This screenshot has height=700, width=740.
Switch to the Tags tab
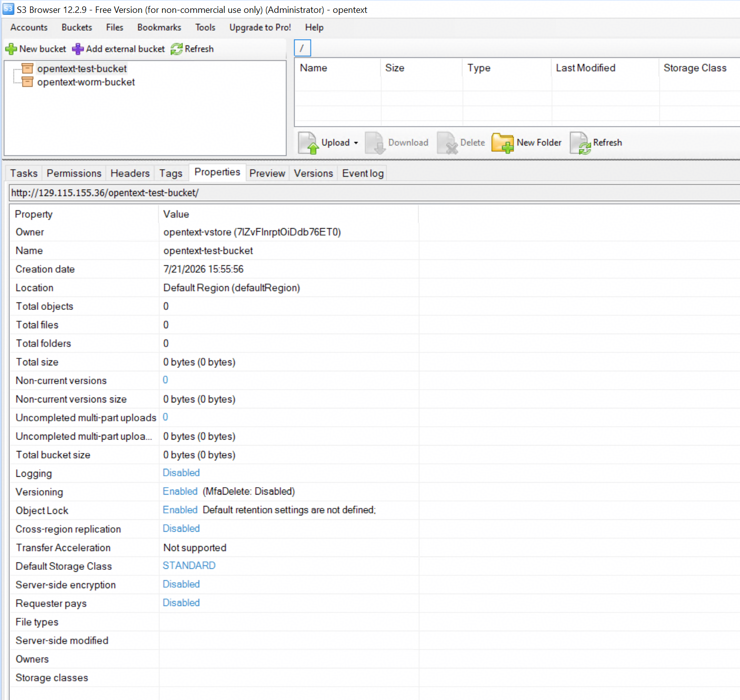coord(171,173)
